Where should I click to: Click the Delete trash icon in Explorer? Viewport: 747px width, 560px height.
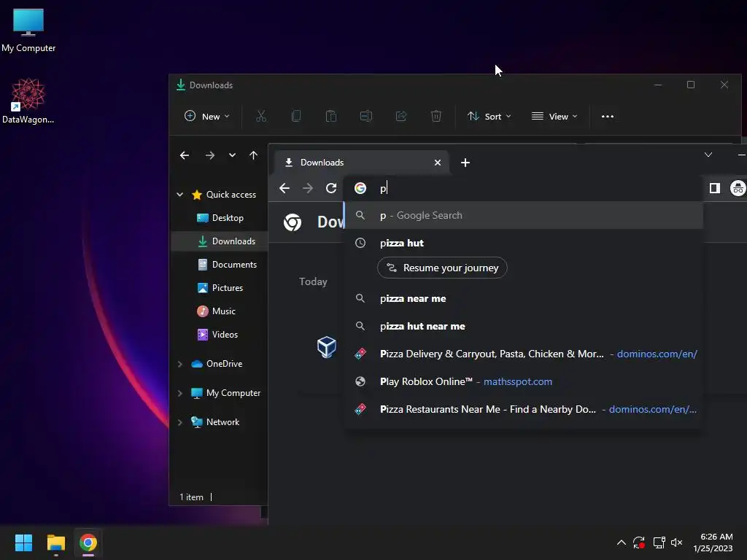pyautogui.click(x=436, y=116)
